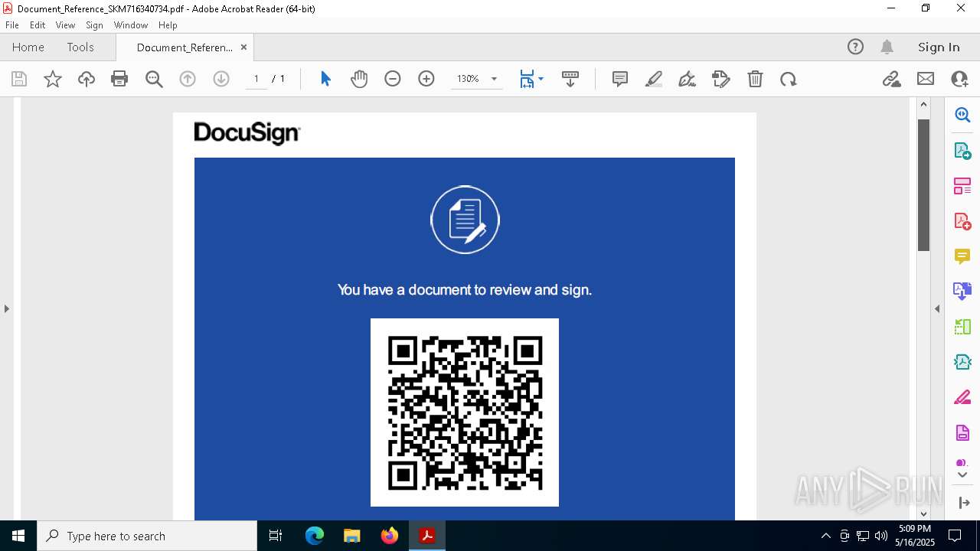The width and height of the screenshot is (980, 551).
Task: Open Compress PDF tool in right pane
Action: 962,362
